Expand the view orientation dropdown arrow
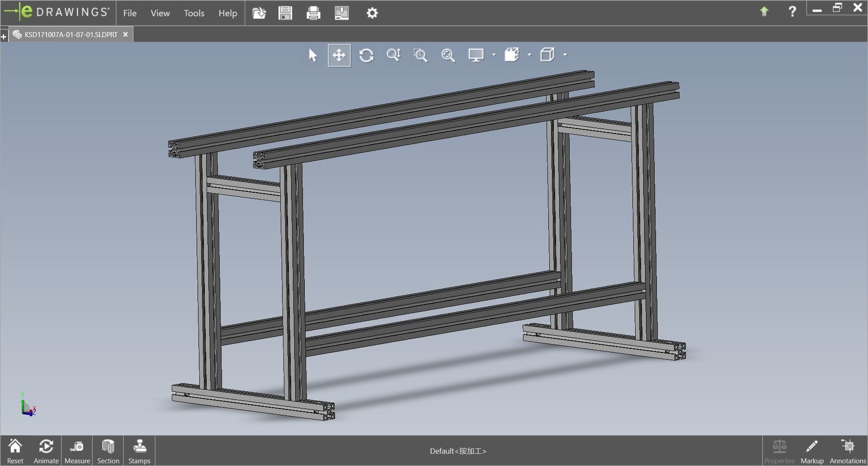The width and height of the screenshot is (868, 466). tap(565, 55)
